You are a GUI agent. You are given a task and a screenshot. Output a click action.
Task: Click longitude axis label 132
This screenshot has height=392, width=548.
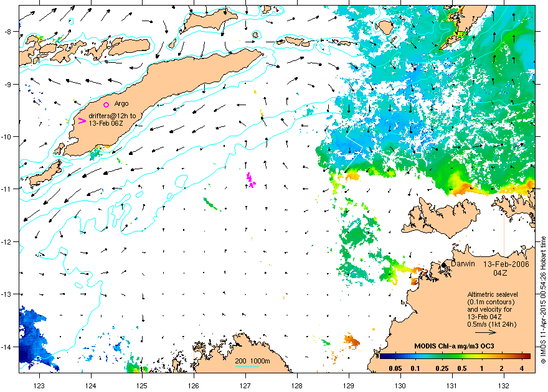click(504, 386)
